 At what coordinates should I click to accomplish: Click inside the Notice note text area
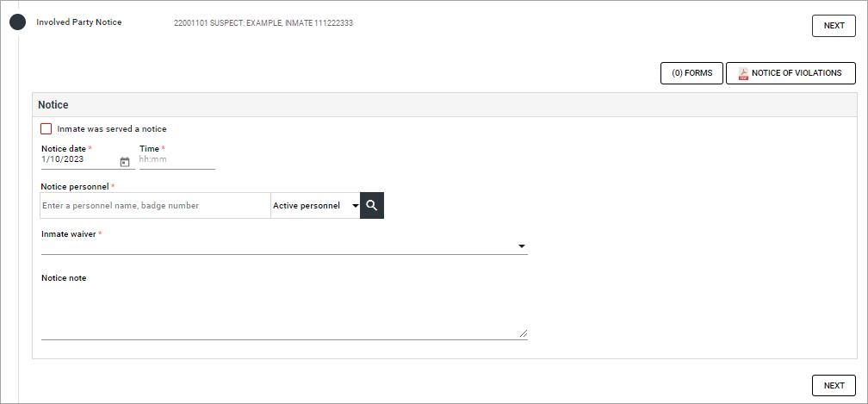pyautogui.click(x=284, y=312)
